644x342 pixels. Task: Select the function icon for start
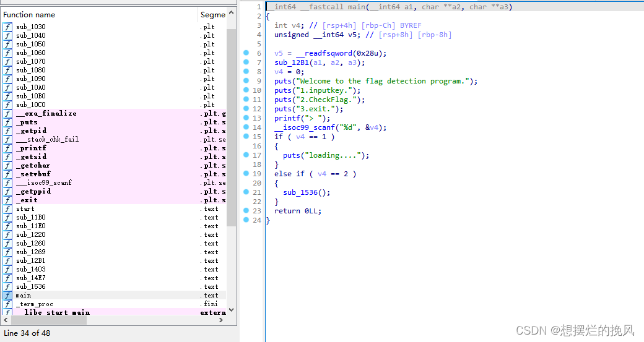[7, 209]
